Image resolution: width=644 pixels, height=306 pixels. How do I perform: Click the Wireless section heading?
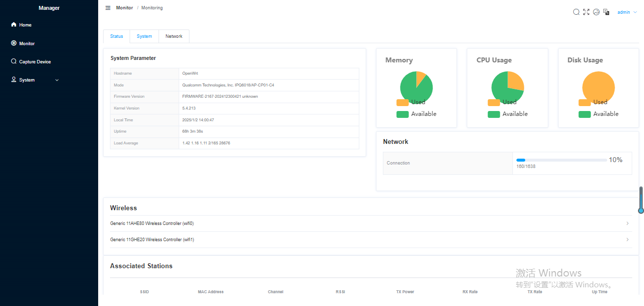click(x=123, y=208)
